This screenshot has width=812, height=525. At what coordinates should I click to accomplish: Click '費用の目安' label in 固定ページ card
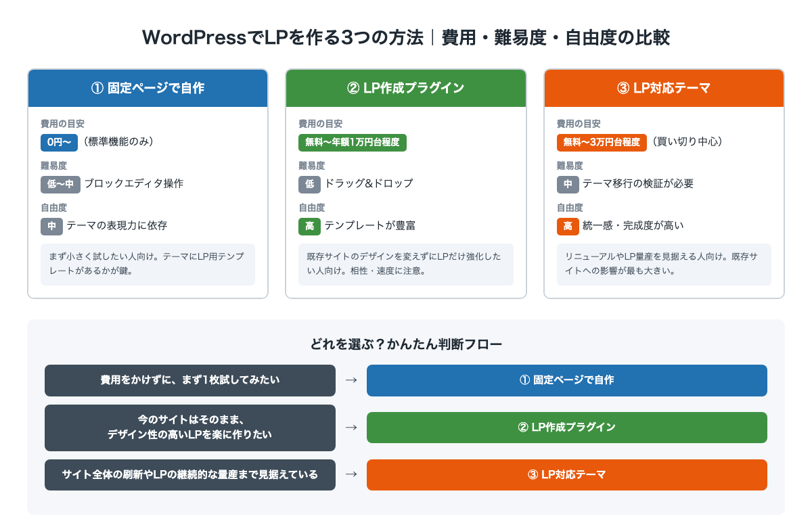(x=62, y=124)
